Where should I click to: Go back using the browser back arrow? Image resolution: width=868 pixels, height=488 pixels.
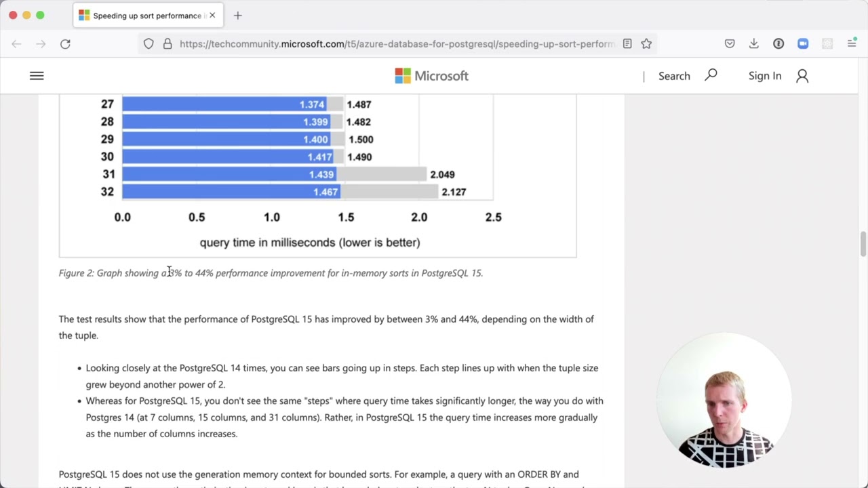pos(16,44)
